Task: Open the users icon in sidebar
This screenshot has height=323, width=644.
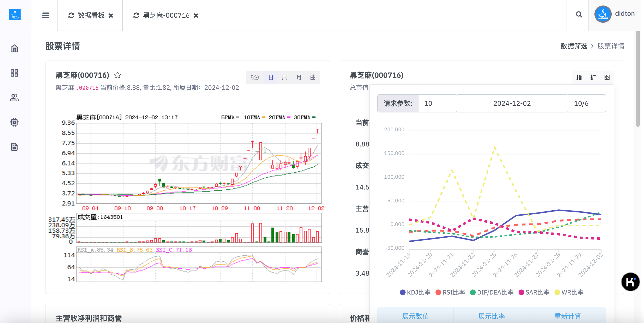Action: (x=15, y=98)
